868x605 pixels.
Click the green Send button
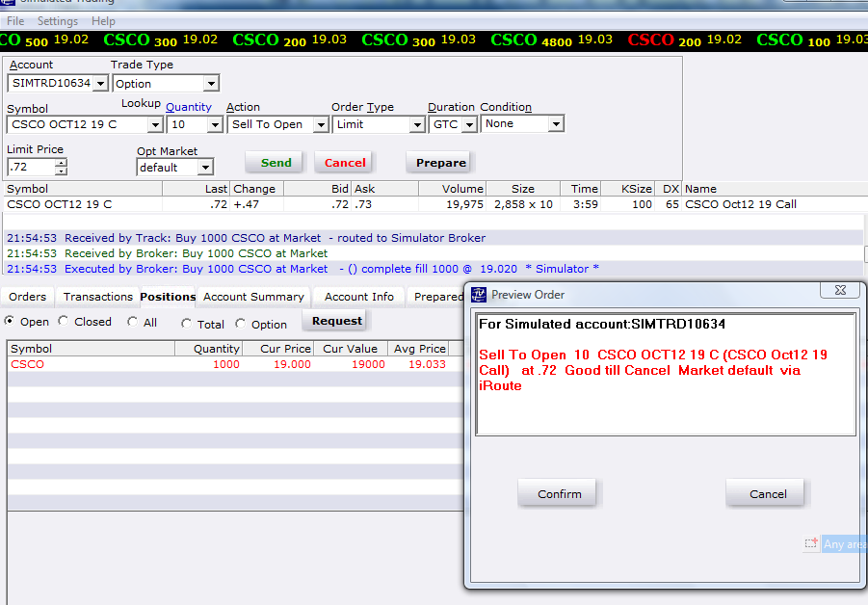tap(276, 163)
